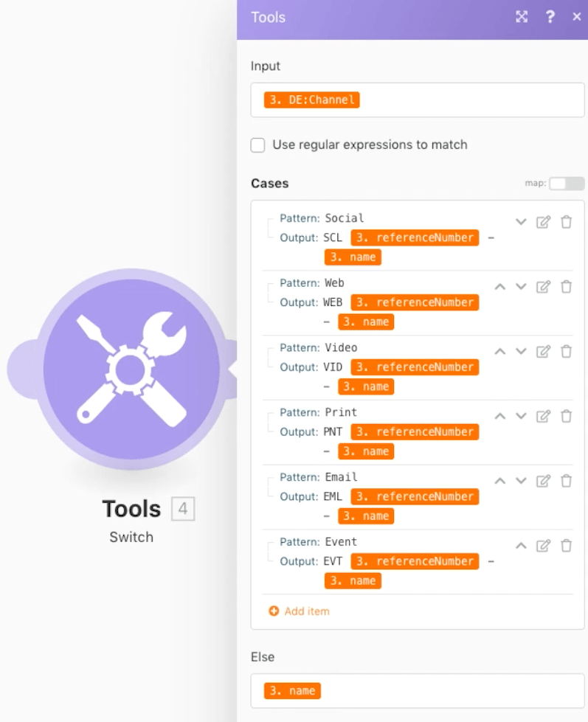Click the Pattern: Print text
The image size is (588, 722).
click(x=318, y=412)
